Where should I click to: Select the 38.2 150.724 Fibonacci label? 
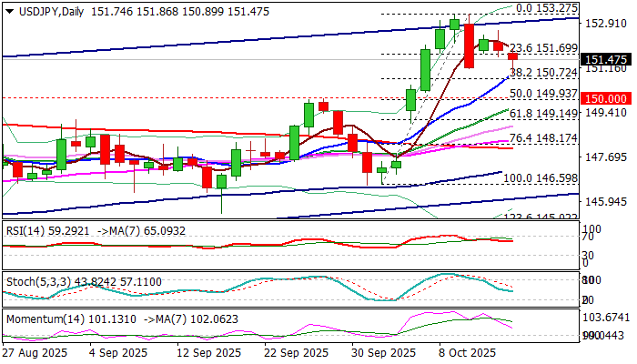click(542, 72)
